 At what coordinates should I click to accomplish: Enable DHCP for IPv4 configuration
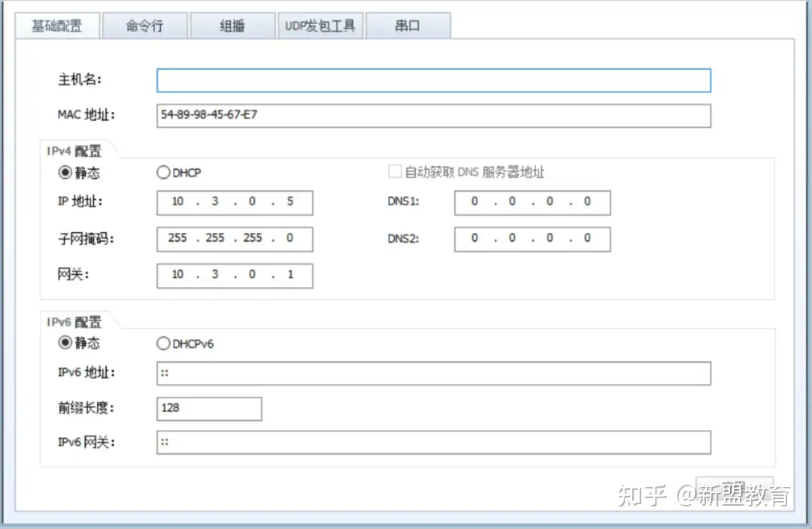[163, 173]
